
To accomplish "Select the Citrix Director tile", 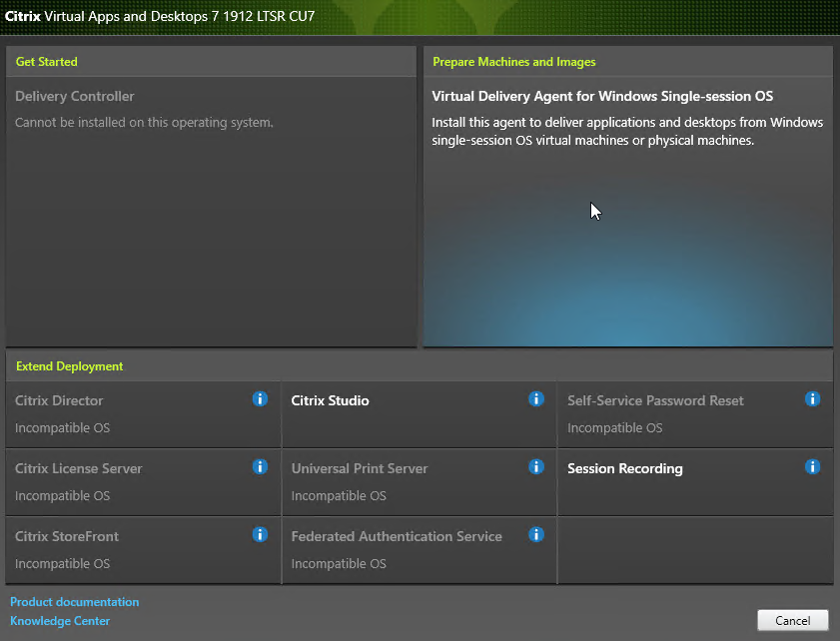I will click(x=143, y=414).
